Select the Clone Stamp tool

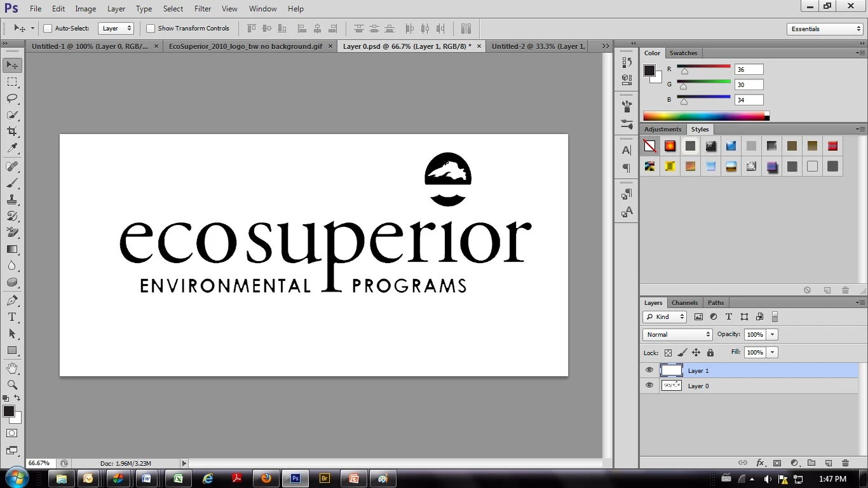(12, 200)
